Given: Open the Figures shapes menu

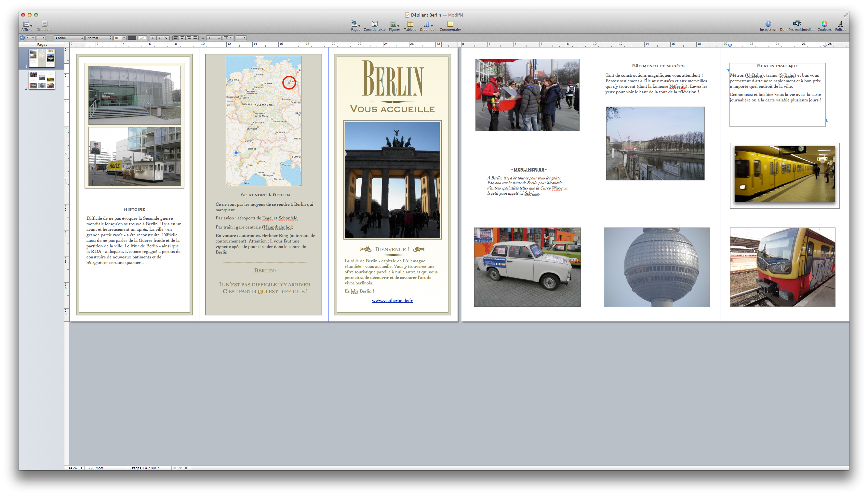Looking at the screenshot, I should pyautogui.click(x=394, y=24).
